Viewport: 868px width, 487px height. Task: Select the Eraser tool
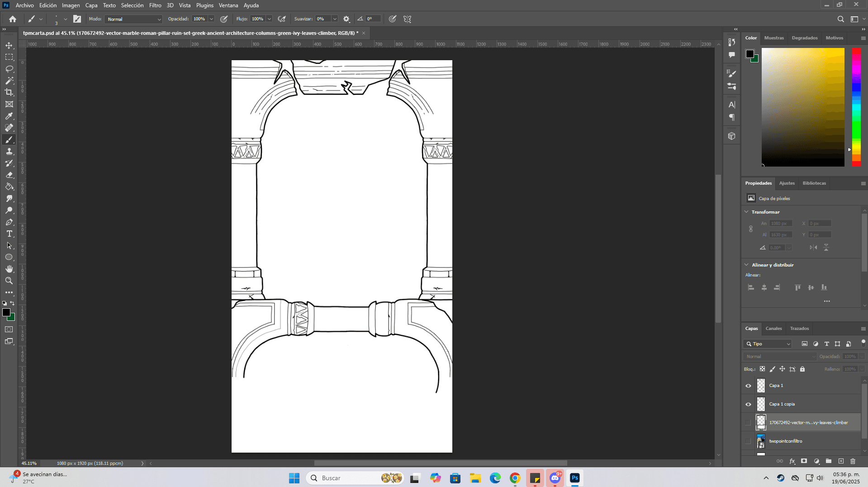[9, 175]
